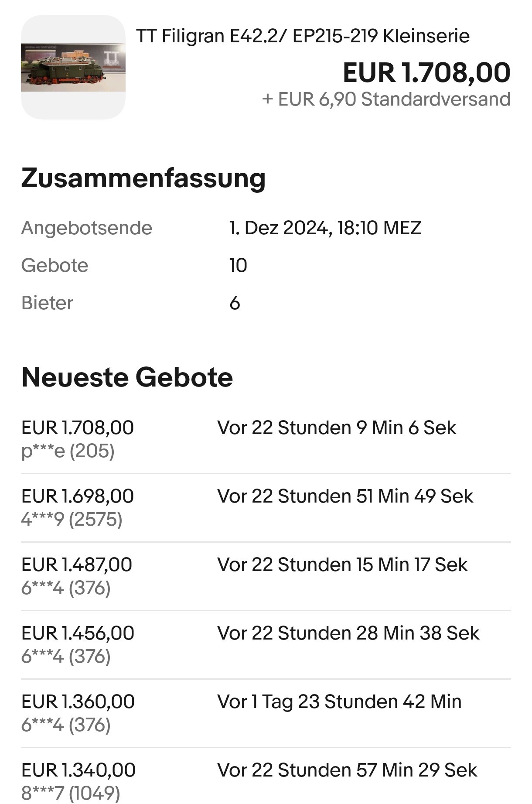The image size is (532, 804).
Task: Click the Bieter count value 6
Action: [235, 303]
